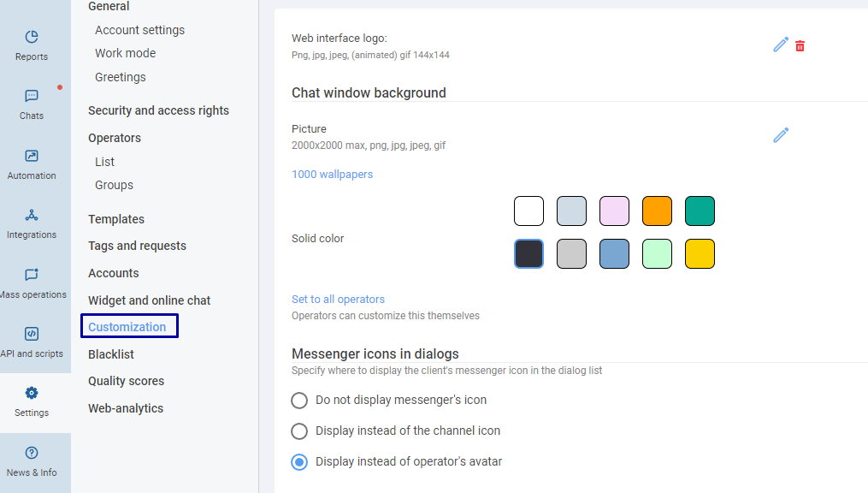Open the 1000 wallpapers link

332,175
